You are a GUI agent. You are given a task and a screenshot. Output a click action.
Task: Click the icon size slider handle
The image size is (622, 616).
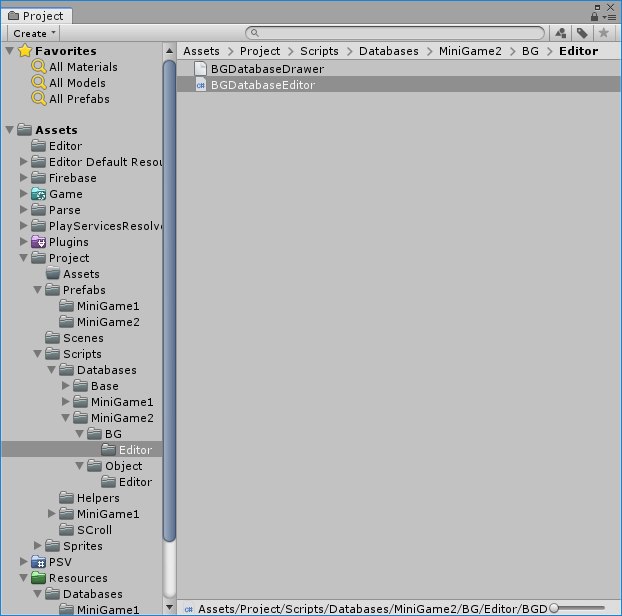[x=555, y=608]
